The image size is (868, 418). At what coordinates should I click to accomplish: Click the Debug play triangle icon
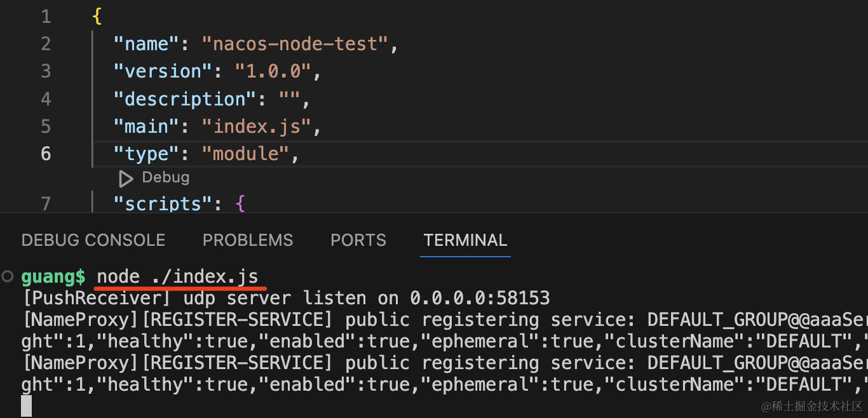point(126,179)
